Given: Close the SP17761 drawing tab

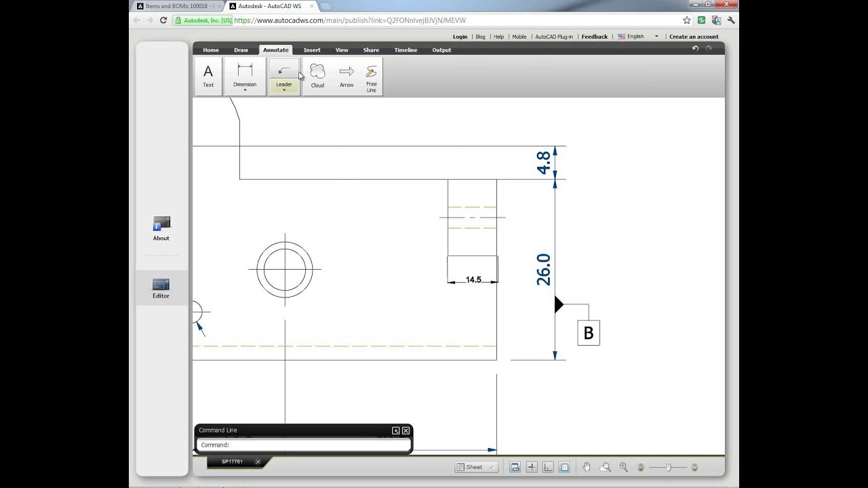Looking at the screenshot, I should [x=258, y=462].
